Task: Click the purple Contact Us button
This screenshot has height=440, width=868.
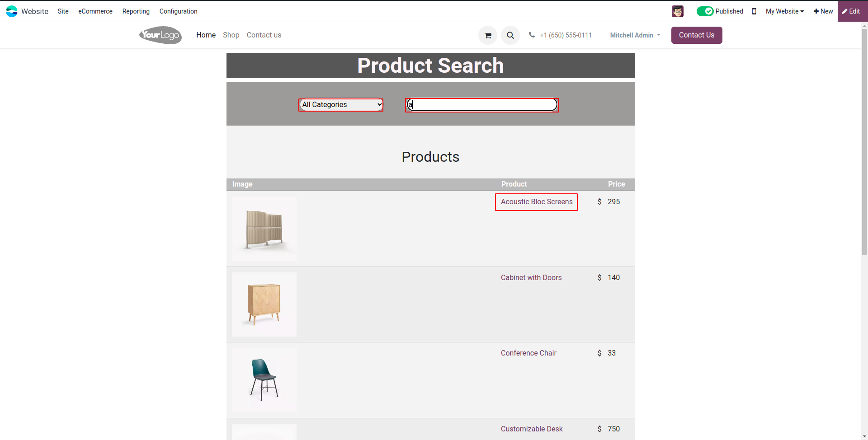Action: tap(696, 35)
